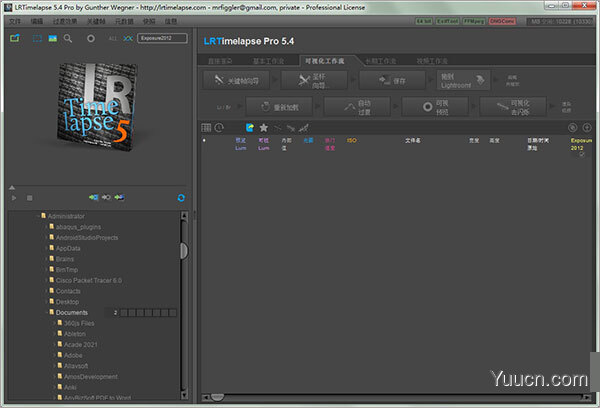Image resolution: width=600 pixels, height=408 pixels.
Task: Click the green export-preview icon in the top-left toolbar
Action: [x=15, y=38]
